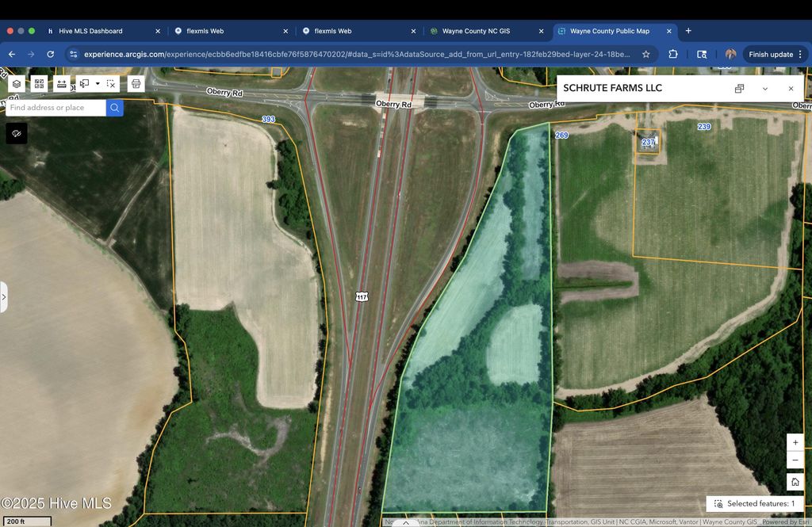Click the blue search magnifier button
This screenshot has width=812, height=527.
(115, 108)
